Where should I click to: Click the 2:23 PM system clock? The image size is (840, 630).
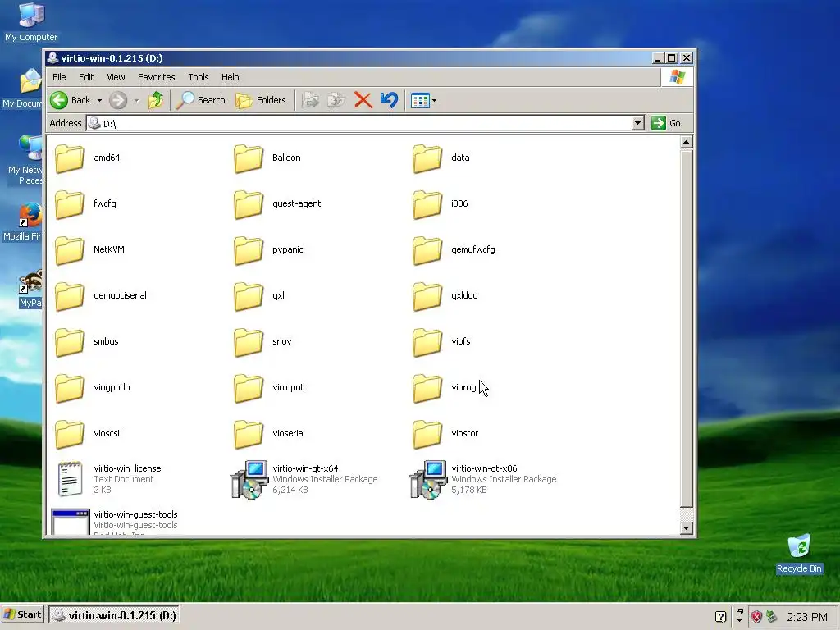pyautogui.click(x=807, y=617)
